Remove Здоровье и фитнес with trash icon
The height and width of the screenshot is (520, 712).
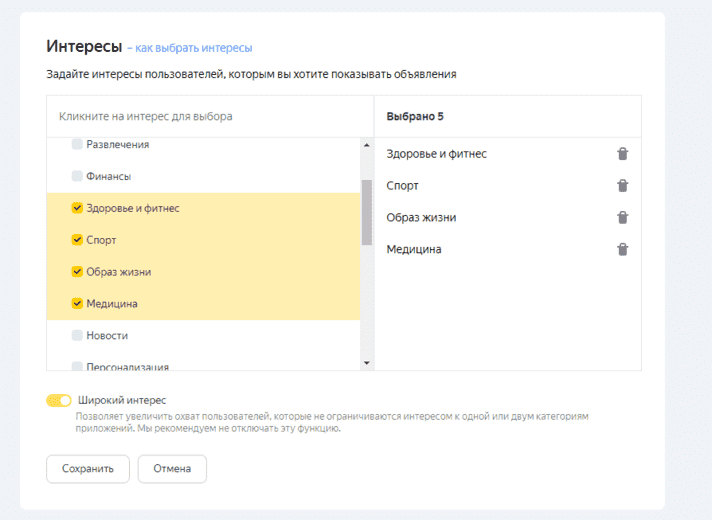pyautogui.click(x=623, y=154)
